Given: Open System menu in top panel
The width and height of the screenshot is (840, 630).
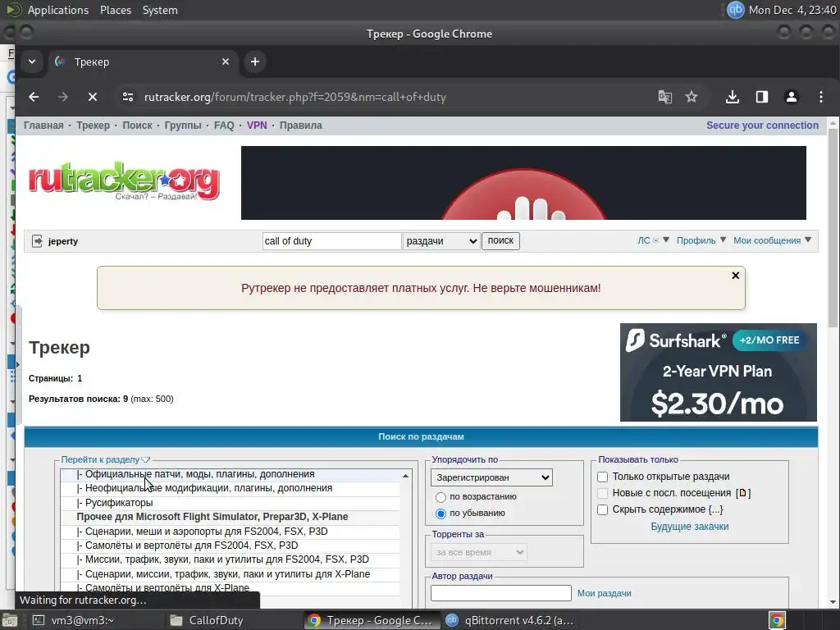Looking at the screenshot, I should pyautogui.click(x=160, y=10).
